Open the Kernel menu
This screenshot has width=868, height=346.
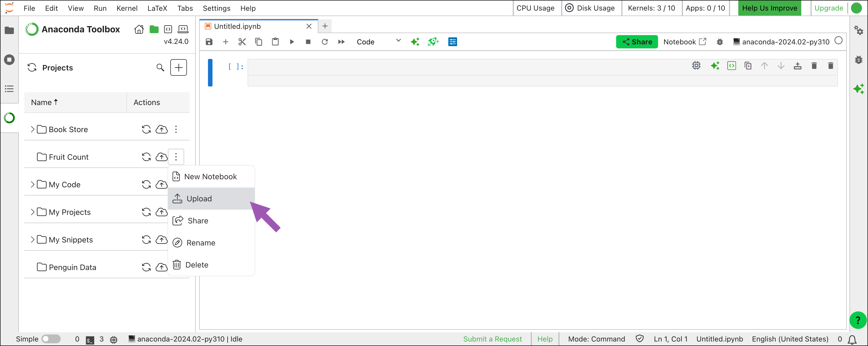[127, 8]
